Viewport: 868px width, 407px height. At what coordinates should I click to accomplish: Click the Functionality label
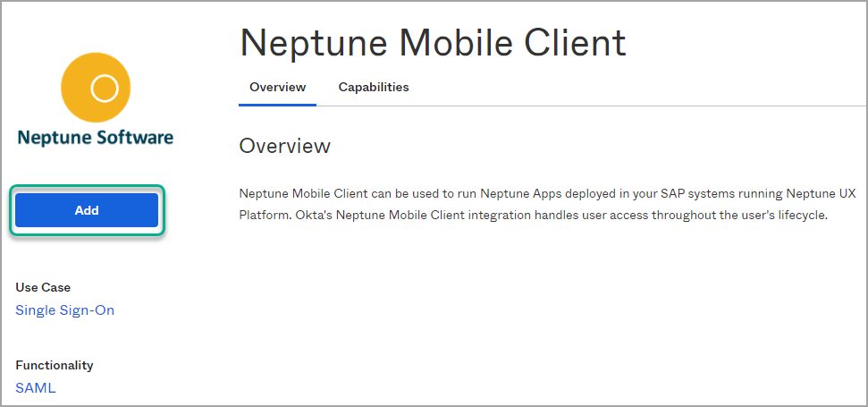[x=54, y=365]
